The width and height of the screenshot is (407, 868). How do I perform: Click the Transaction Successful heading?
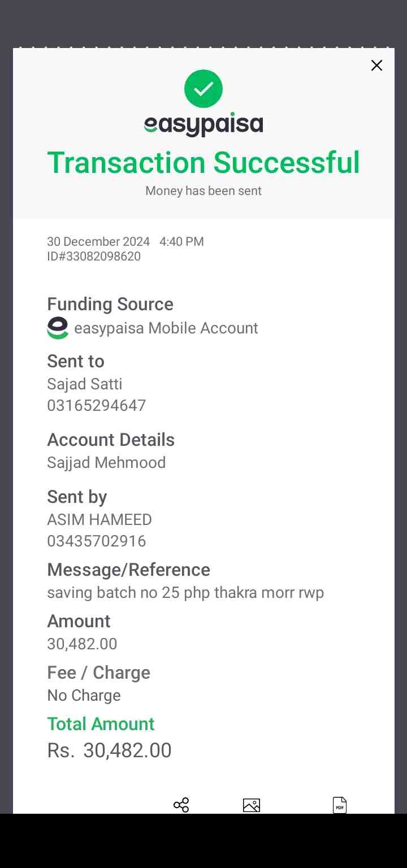click(203, 163)
